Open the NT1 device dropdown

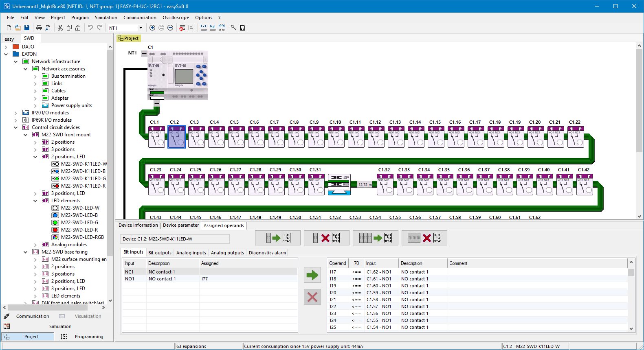tap(141, 28)
